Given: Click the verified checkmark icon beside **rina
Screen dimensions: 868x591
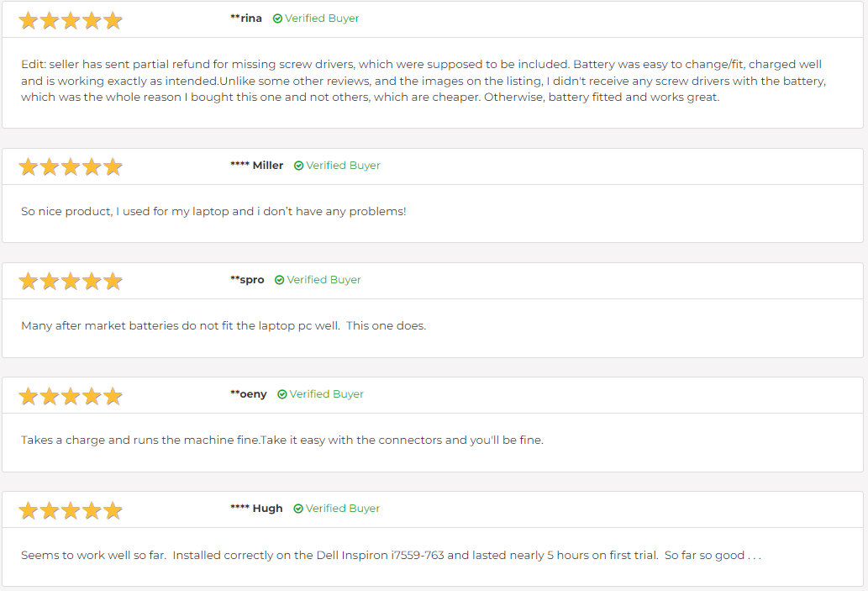Looking at the screenshot, I should point(278,18).
